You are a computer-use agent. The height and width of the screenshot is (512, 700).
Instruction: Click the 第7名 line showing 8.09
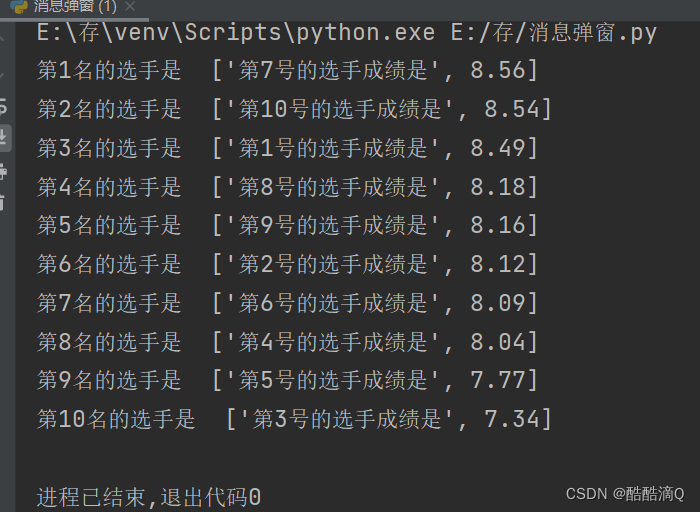pyautogui.click(x=287, y=303)
